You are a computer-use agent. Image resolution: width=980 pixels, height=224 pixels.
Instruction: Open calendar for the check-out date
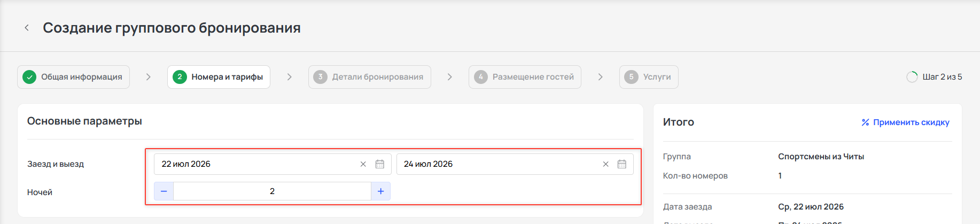tap(622, 164)
